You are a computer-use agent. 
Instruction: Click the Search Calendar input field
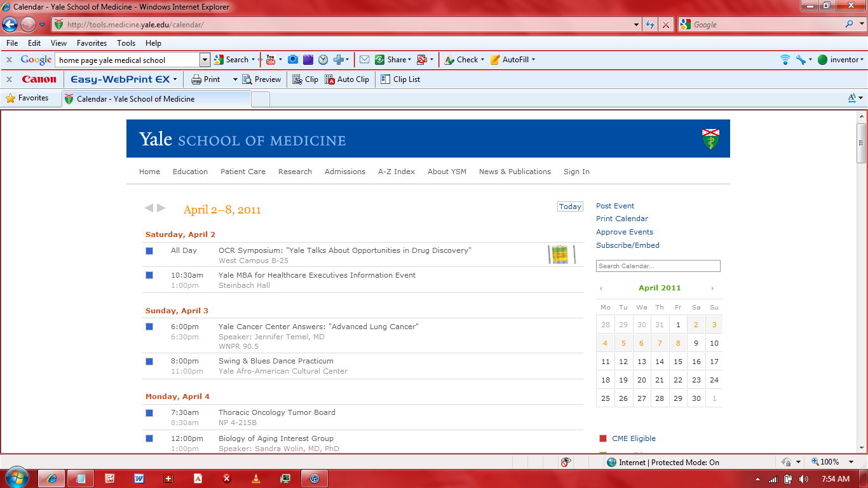pyautogui.click(x=658, y=266)
